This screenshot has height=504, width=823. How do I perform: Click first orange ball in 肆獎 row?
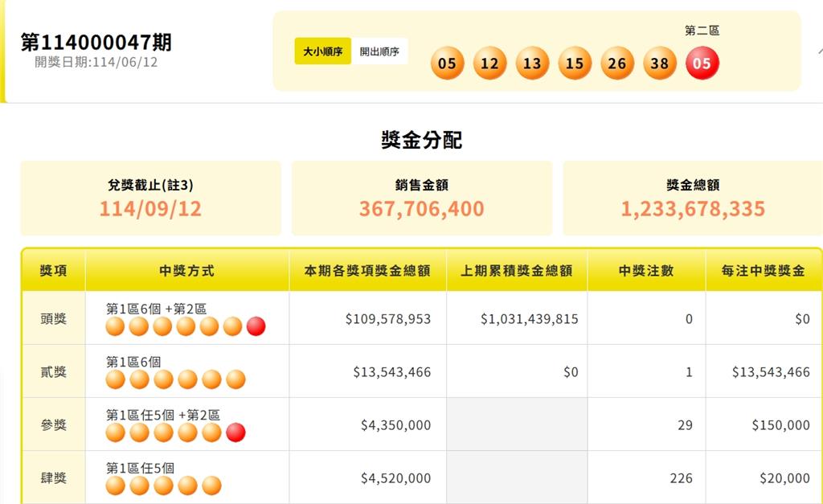pos(116,485)
